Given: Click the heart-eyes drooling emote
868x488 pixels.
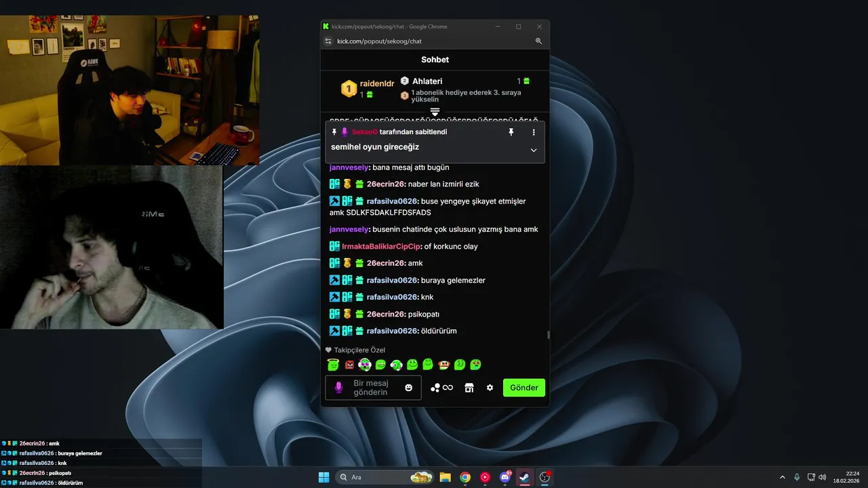Looking at the screenshot, I should click(475, 365).
